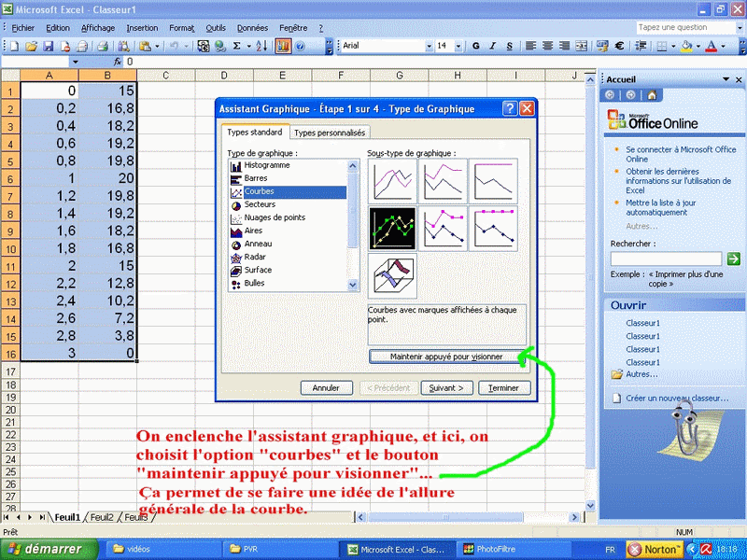Apply the yellow fill color bucket
Screen dimensions: 747x560
click(x=686, y=46)
